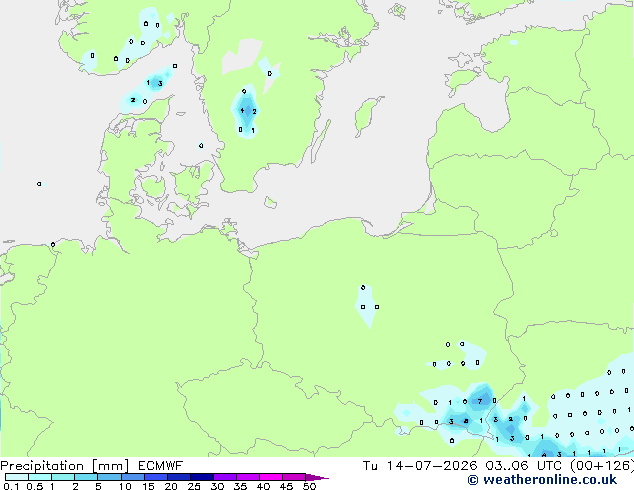Select the 2–5 mm legend color swatch
This screenshot has height=490, width=634.
86,477
